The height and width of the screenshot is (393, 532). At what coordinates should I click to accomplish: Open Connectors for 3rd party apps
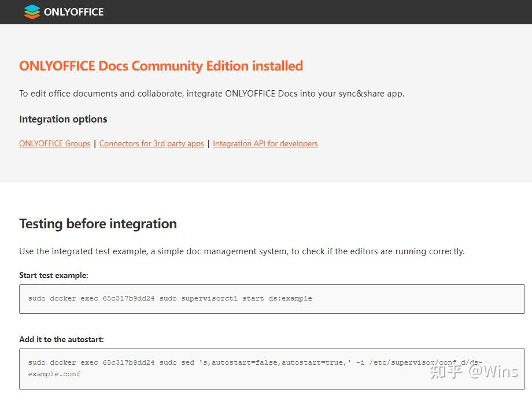click(152, 143)
